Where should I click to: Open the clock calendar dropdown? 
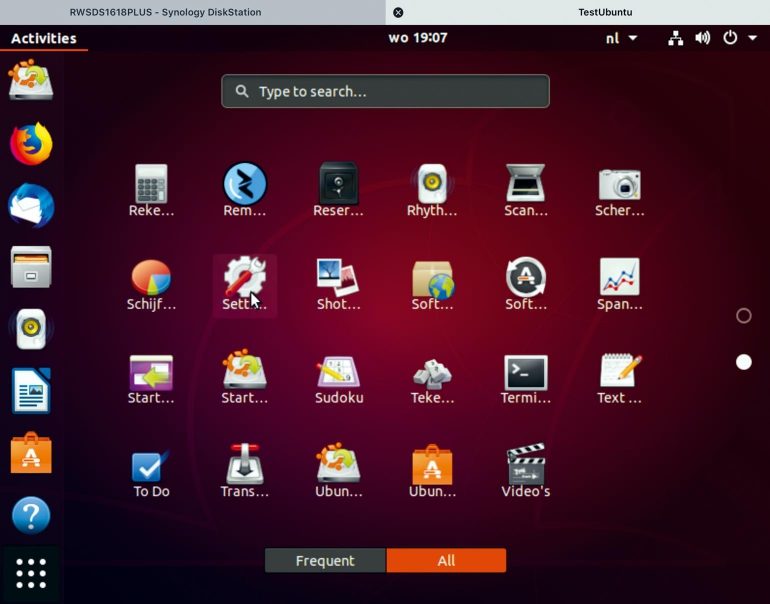click(x=417, y=38)
